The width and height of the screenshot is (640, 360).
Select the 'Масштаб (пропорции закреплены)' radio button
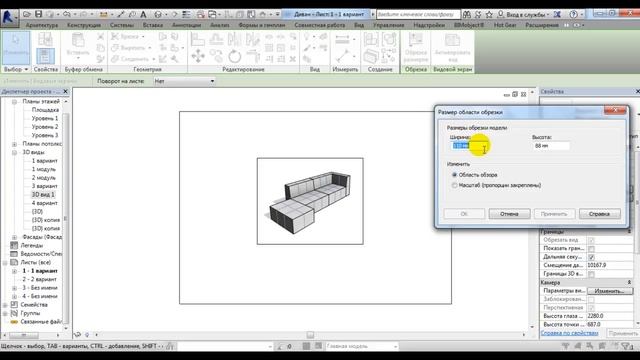(454, 185)
